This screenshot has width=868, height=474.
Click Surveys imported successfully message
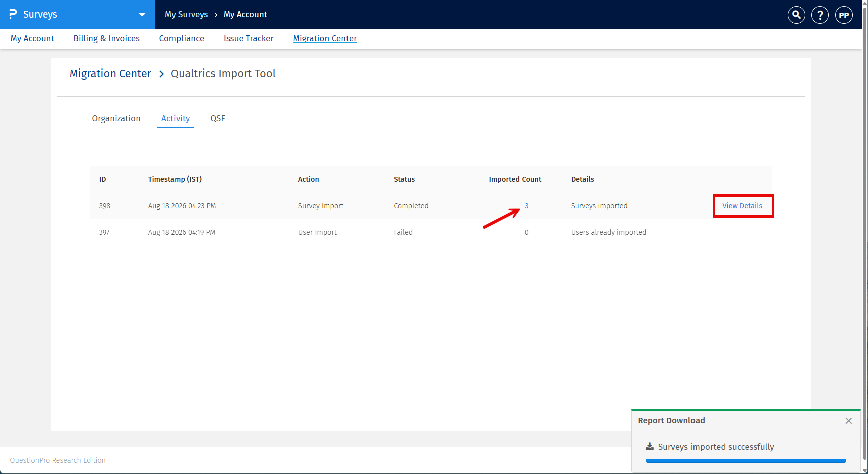coord(716,447)
